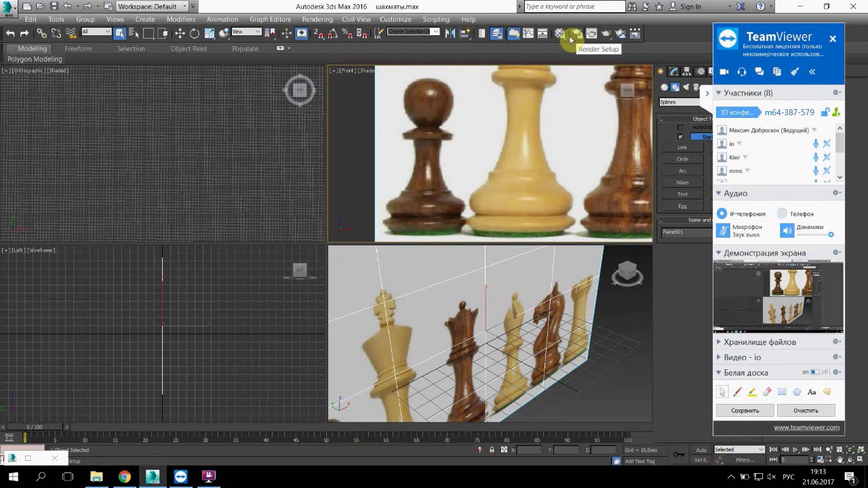Switch to the Freeform ribbon tab
This screenshot has width=868, height=488.
pyautogui.click(x=79, y=49)
